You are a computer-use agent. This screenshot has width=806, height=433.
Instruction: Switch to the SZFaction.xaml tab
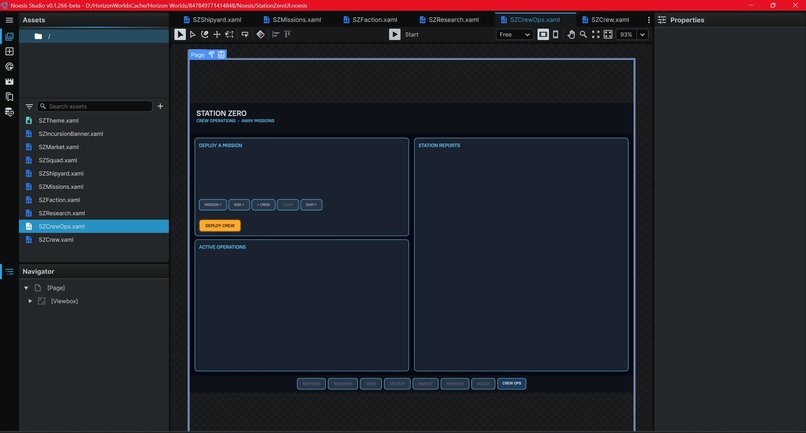point(370,20)
